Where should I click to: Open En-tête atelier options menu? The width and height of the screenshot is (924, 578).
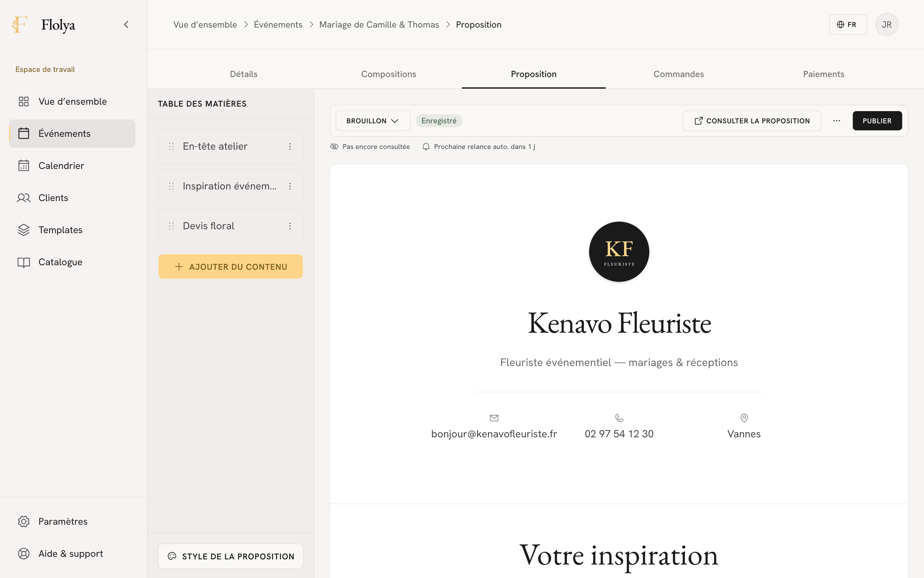click(x=290, y=146)
